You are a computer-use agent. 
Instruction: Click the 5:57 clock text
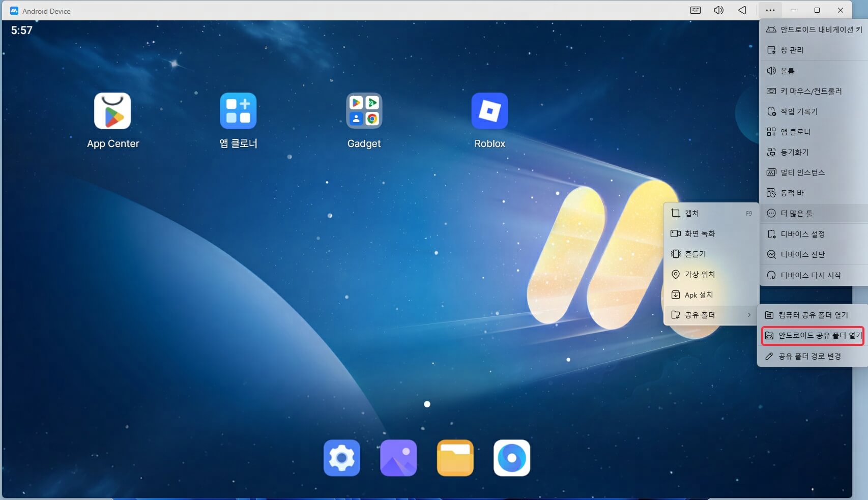tap(22, 31)
